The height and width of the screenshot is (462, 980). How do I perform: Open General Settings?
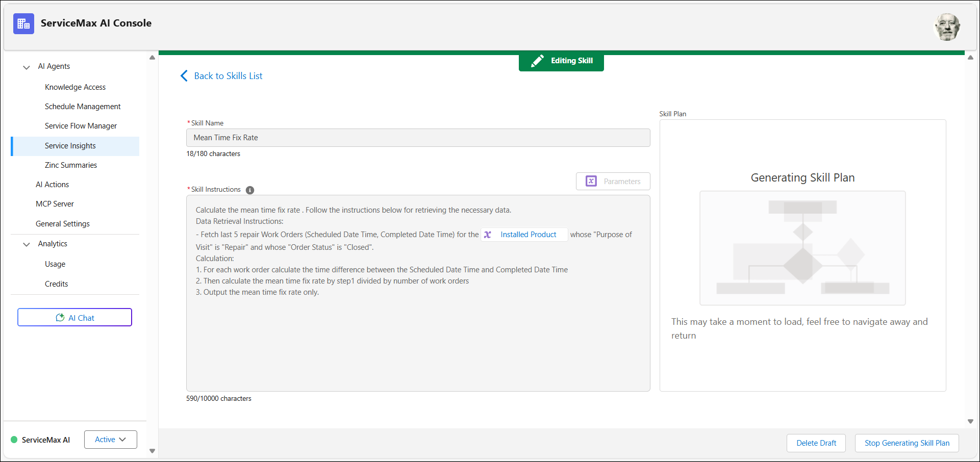tap(63, 224)
